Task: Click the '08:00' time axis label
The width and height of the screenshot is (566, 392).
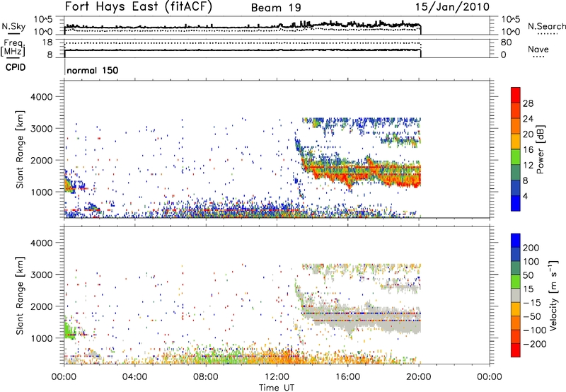Action: (x=206, y=377)
